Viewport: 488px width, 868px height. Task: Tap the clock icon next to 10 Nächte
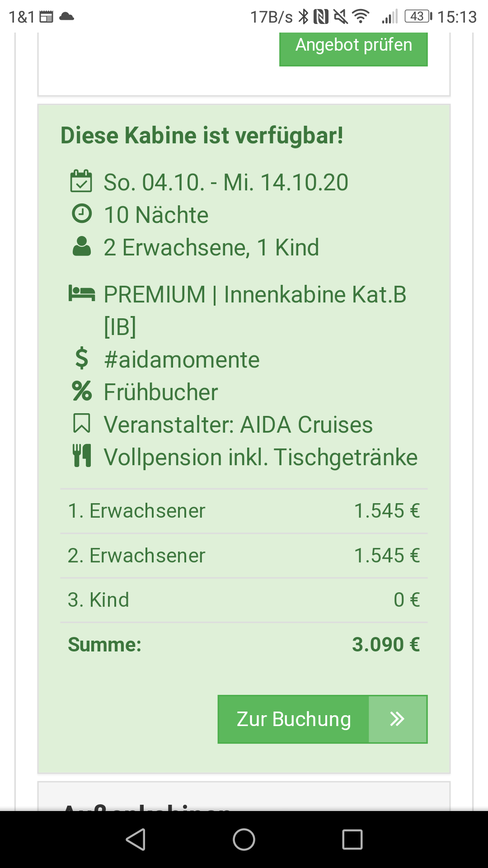tap(82, 214)
